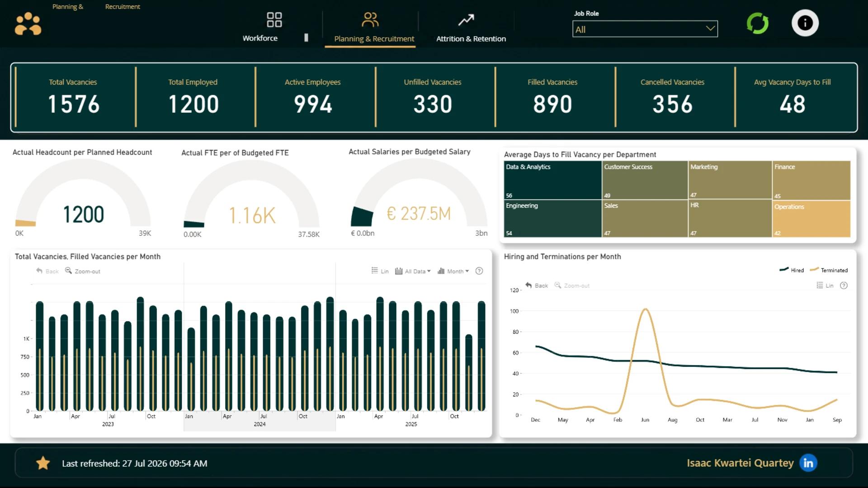
Task: Switch to Attrition & Retention tab
Action: 471,39
